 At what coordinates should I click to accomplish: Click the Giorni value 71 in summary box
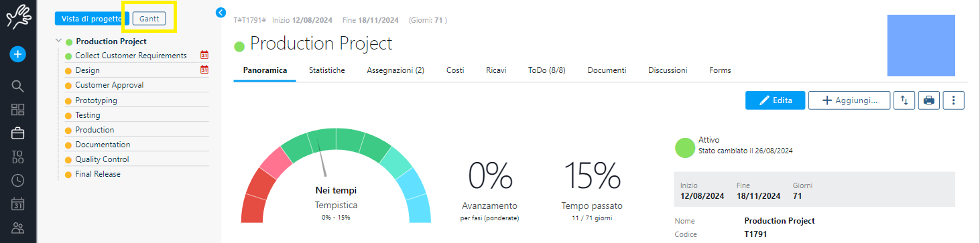[798, 196]
